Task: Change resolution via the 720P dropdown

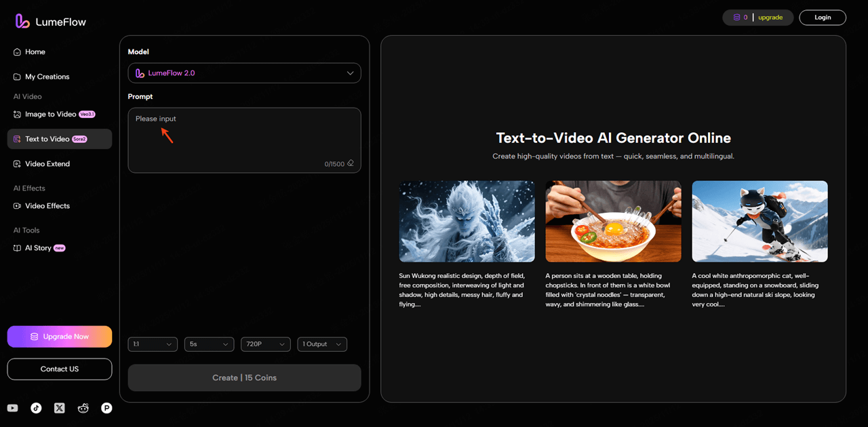Action: (265, 344)
